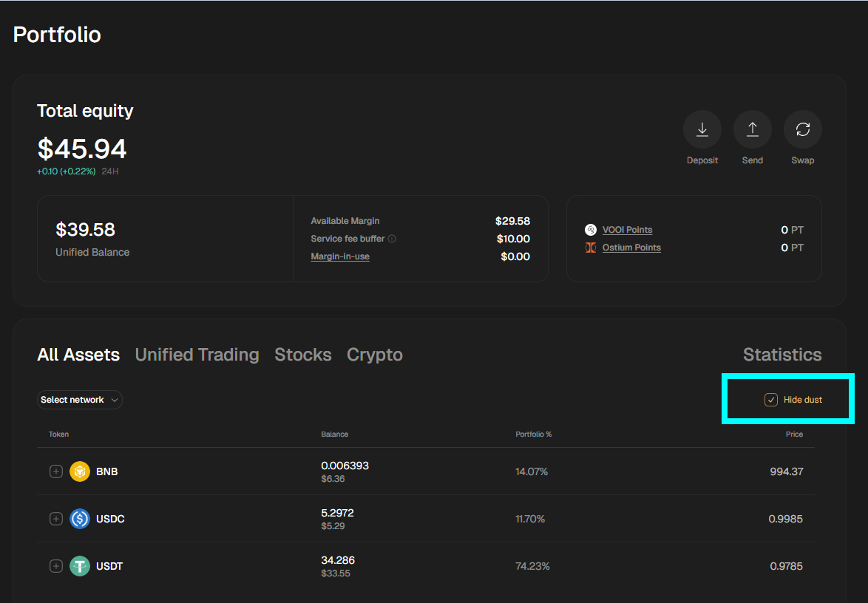
Task: Click the USDC token logo
Action: point(80,519)
